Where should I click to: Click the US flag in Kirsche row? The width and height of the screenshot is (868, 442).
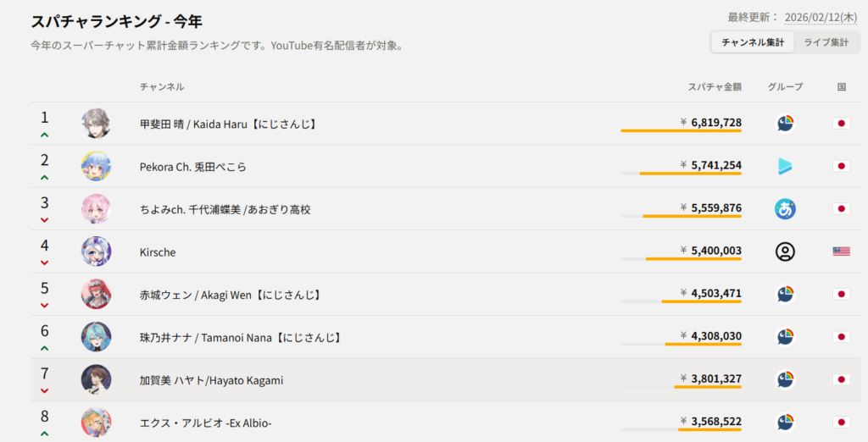[841, 251]
